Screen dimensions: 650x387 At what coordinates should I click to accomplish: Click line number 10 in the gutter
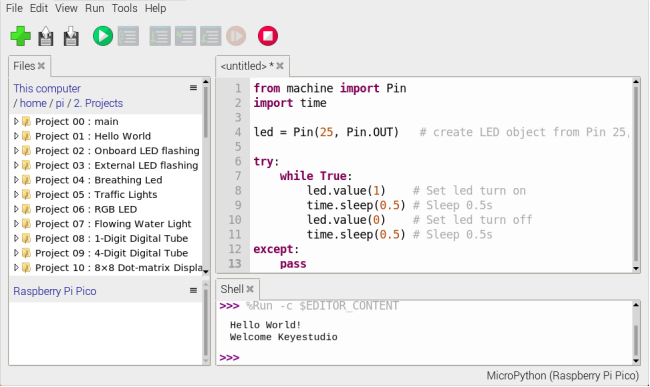pos(235,220)
